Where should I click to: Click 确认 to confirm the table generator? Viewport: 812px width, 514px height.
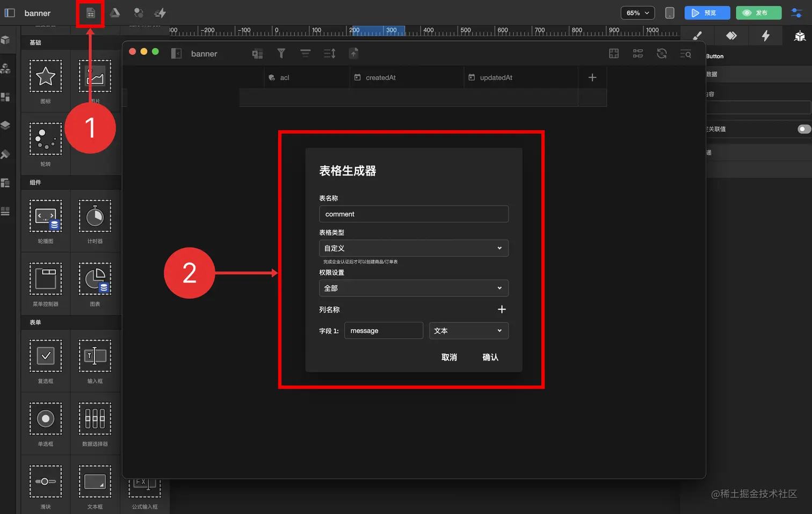coord(490,357)
